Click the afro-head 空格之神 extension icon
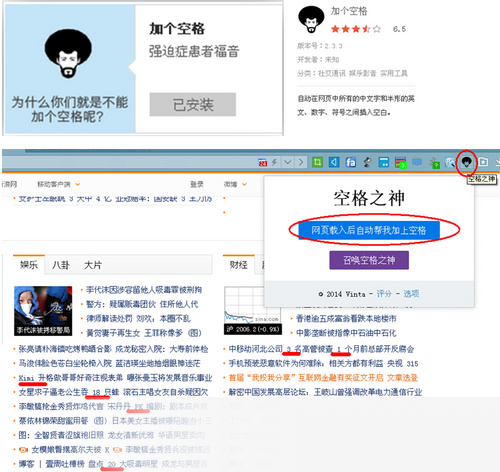Screen dimensions: 500x472 (x=466, y=162)
